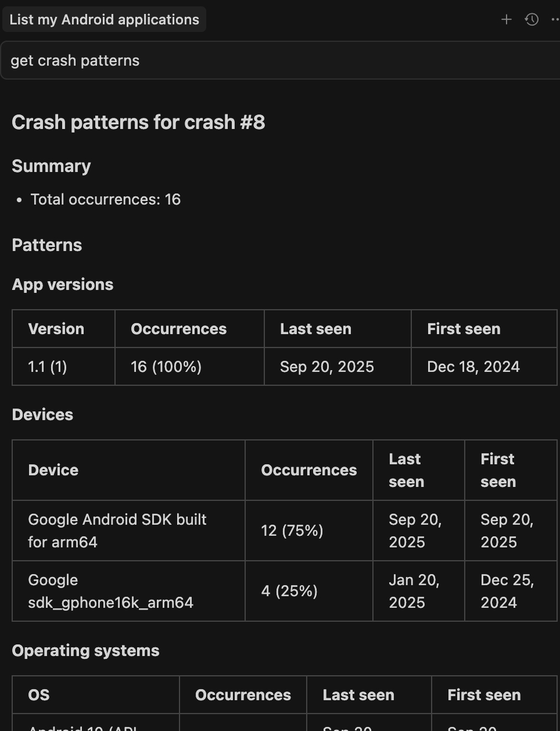Image resolution: width=560 pixels, height=731 pixels.
Task: Click the "get crash patterns" query text
Action: point(75,60)
